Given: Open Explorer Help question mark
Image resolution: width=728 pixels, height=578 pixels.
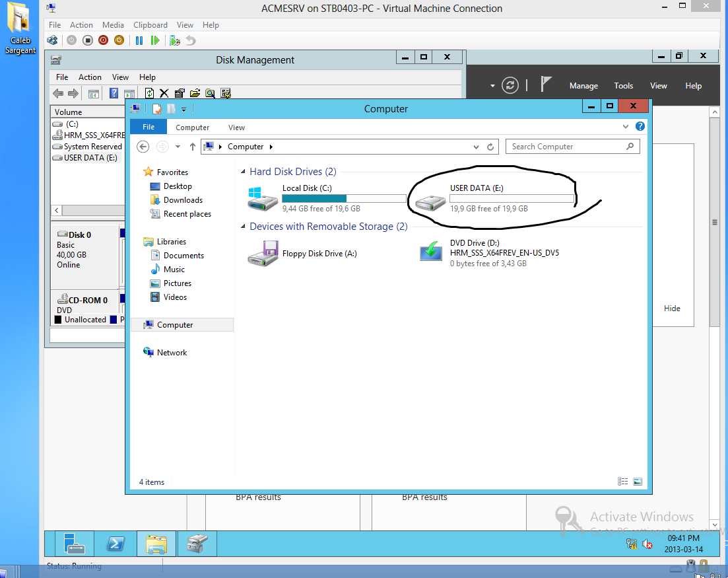Looking at the screenshot, I should (640, 126).
